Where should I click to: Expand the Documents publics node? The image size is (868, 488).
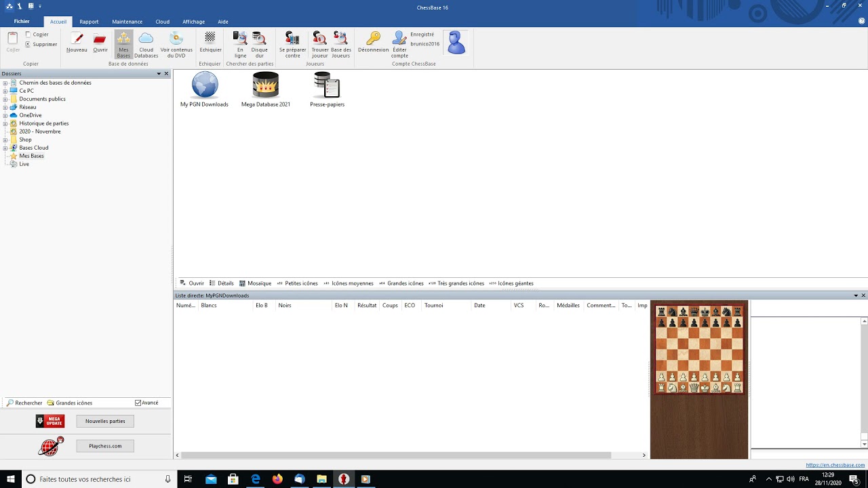coord(5,99)
